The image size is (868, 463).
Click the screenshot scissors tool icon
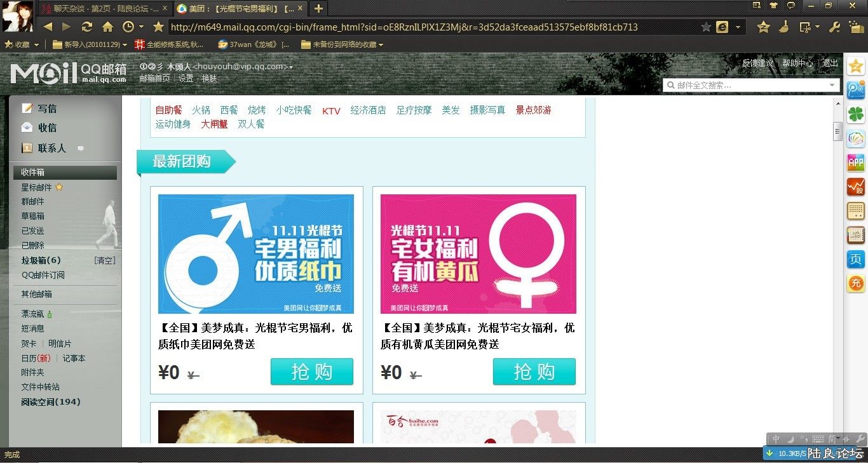click(x=805, y=27)
